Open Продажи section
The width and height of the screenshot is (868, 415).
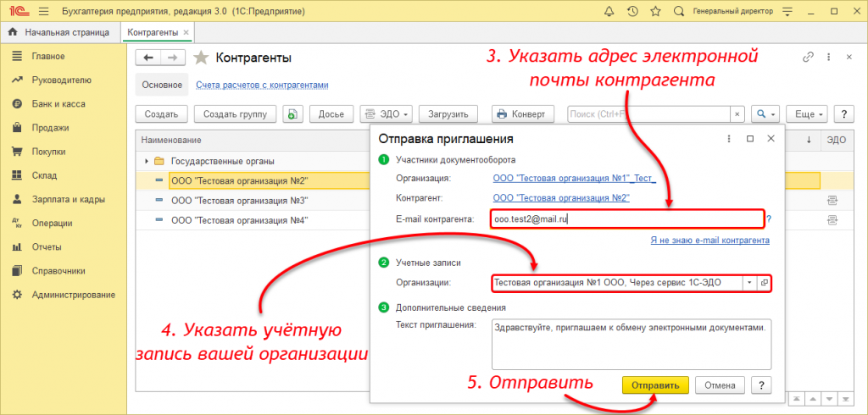(50, 127)
